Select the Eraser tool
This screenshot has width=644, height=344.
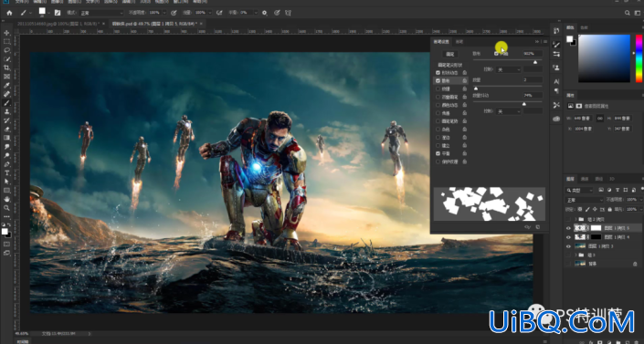[6, 129]
